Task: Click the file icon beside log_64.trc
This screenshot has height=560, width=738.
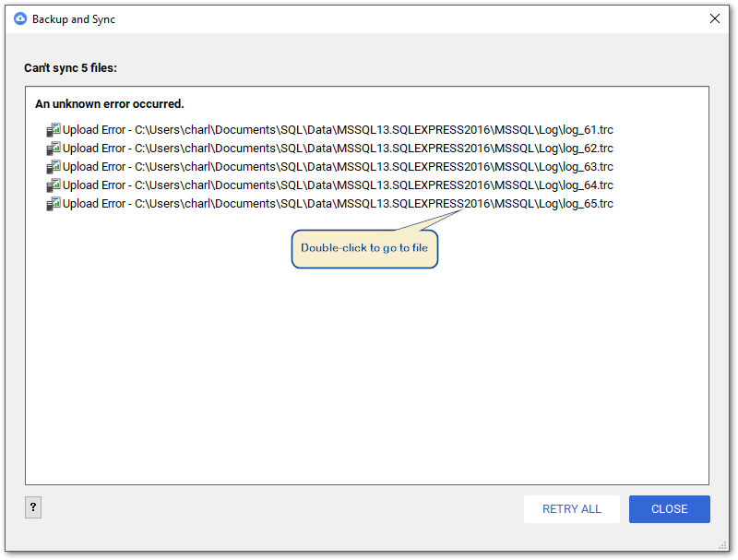Action: point(54,185)
